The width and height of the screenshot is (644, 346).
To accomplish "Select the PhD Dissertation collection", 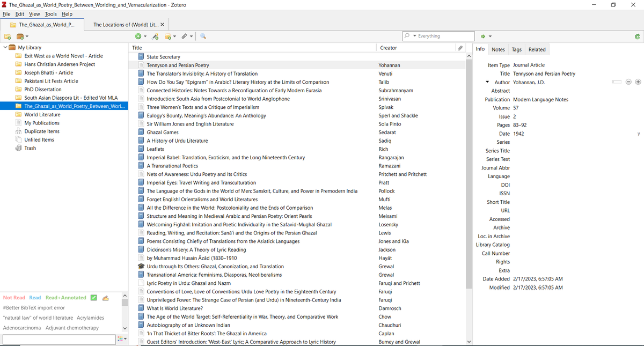I will pos(43,90).
